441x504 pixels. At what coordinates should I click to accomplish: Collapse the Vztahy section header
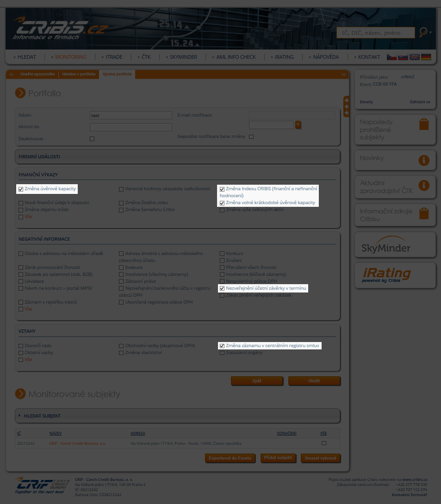(x=27, y=331)
